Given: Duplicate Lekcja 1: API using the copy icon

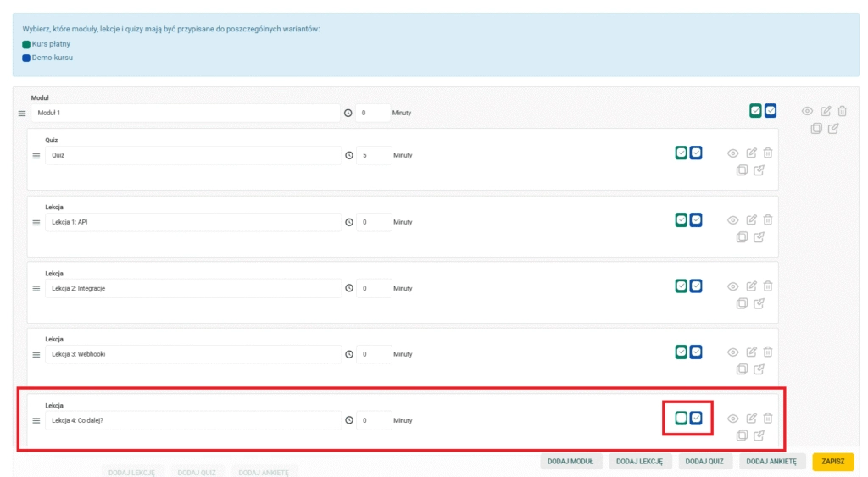Looking at the screenshot, I should pos(742,237).
